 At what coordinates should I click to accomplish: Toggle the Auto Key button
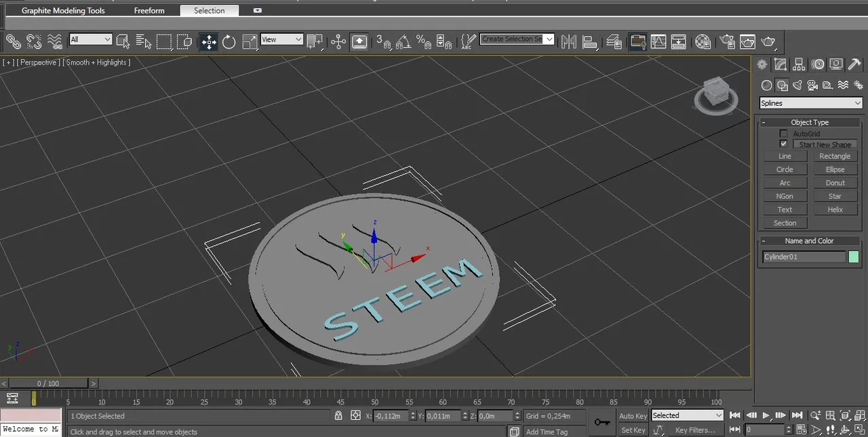pyautogui.click(x=633, y=416)
